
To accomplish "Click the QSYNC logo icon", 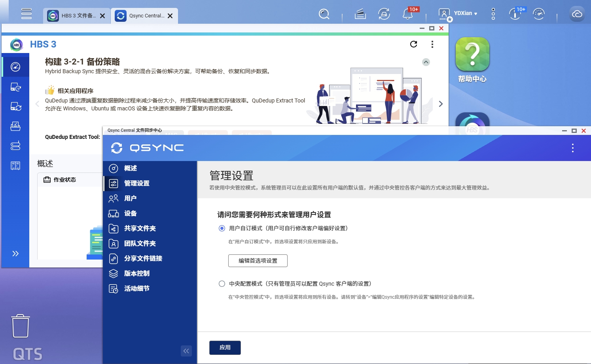I will pos(117,148).
